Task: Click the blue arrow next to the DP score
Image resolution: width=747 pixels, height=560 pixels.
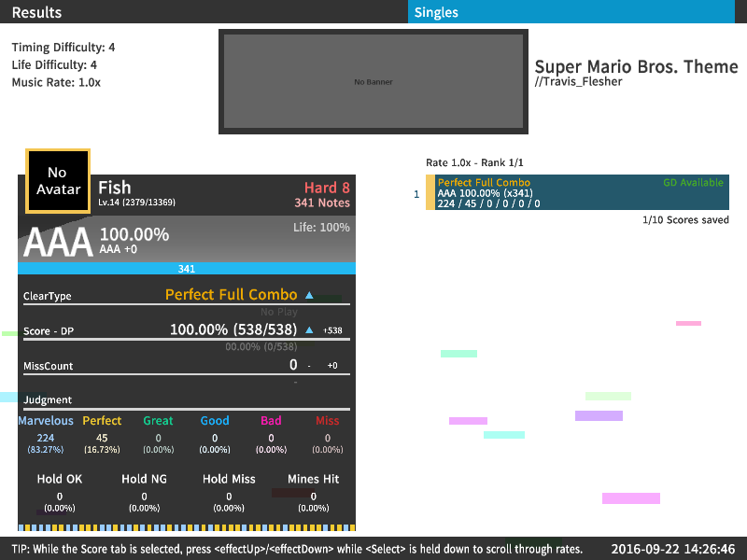Action: tap(309, 330)
